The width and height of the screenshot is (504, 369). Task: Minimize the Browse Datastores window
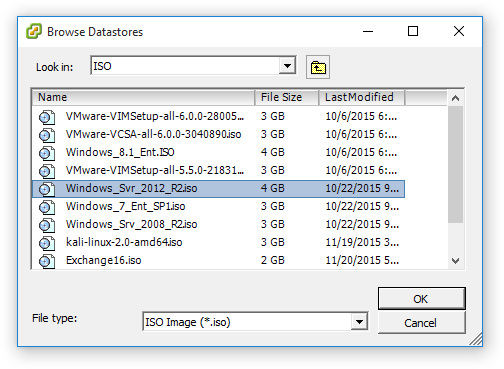(368, 31)
